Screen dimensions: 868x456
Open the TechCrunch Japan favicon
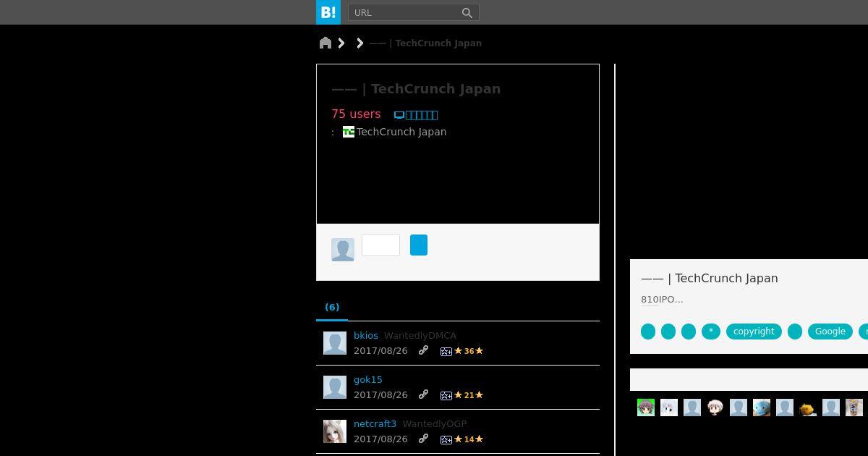349,132
